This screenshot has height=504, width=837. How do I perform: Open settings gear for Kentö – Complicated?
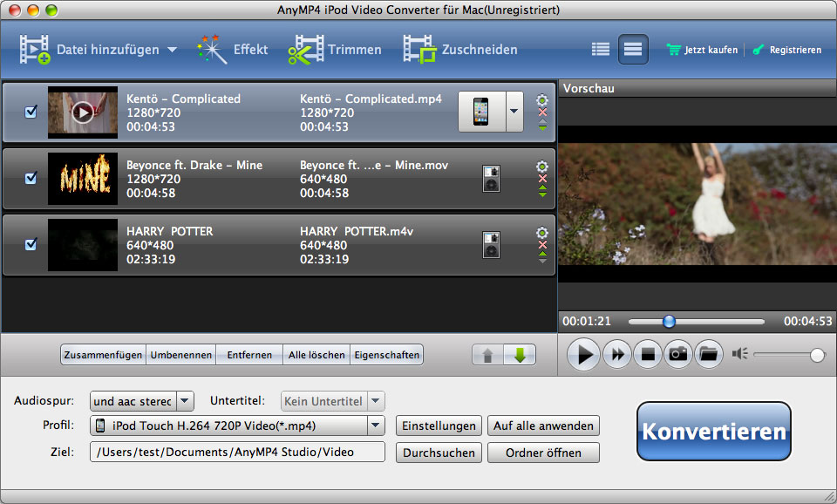[x=542, y=100]
